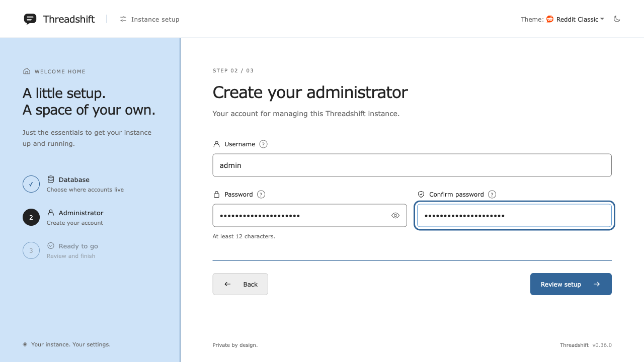Click the 'STEP 02 / 03' label
Screen dimensions: 644x362
(233, 71)
